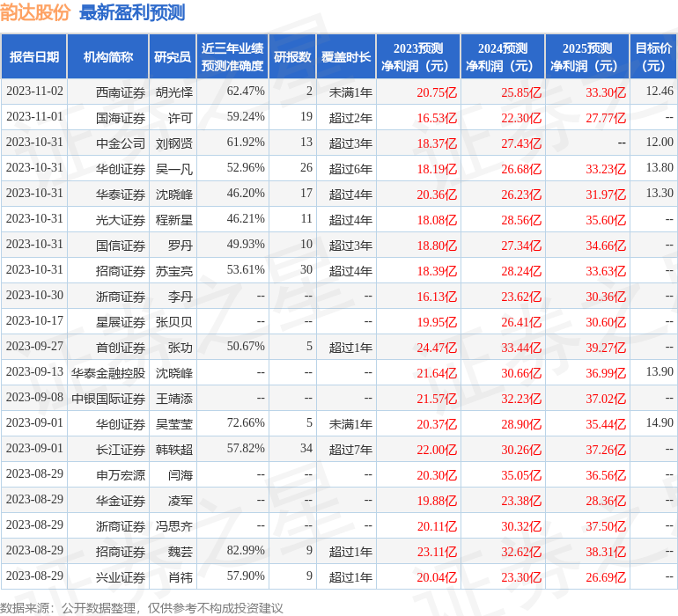Click accuracy value 62.47%
Screen dimensions: 678x616
click(x=246, y=92)
